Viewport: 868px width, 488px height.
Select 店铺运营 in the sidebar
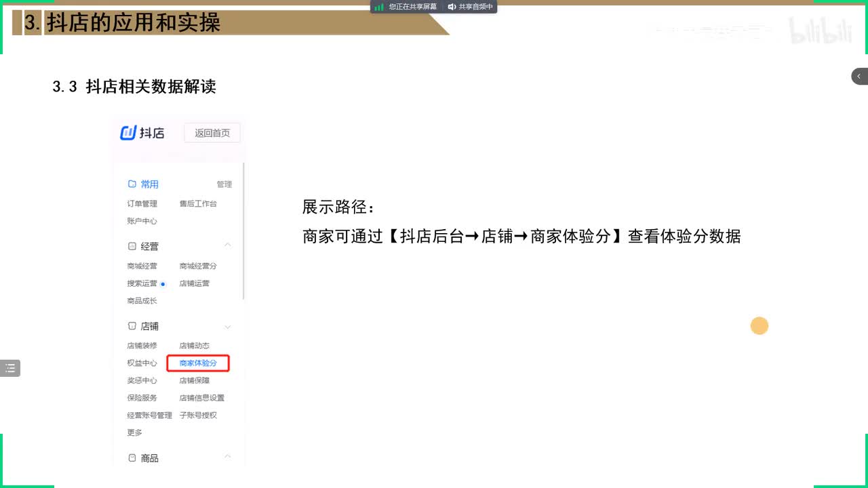(195, 283)
